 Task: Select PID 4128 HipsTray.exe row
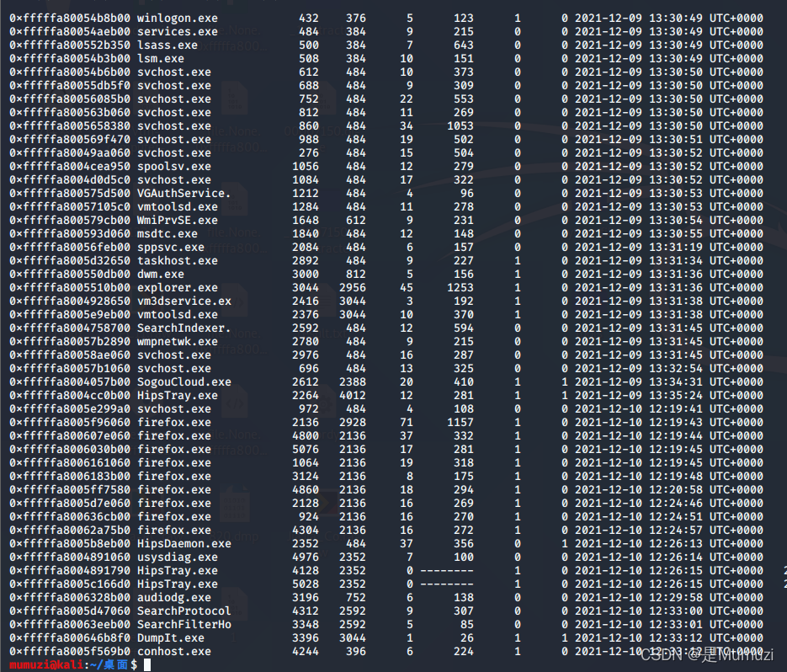pos(306,571)
